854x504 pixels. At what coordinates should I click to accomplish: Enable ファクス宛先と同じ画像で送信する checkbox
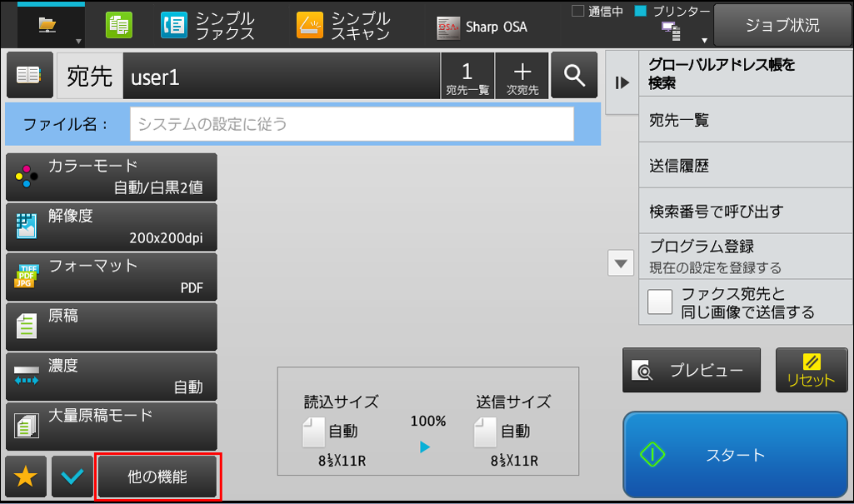[660, 302]
